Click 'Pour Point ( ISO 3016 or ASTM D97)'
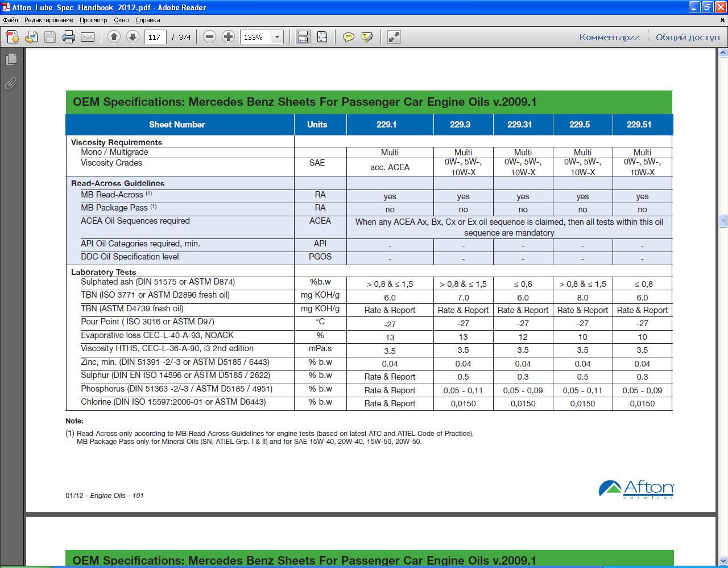The image size is (728, 568). pyautogui.click(x=148, y=322)
